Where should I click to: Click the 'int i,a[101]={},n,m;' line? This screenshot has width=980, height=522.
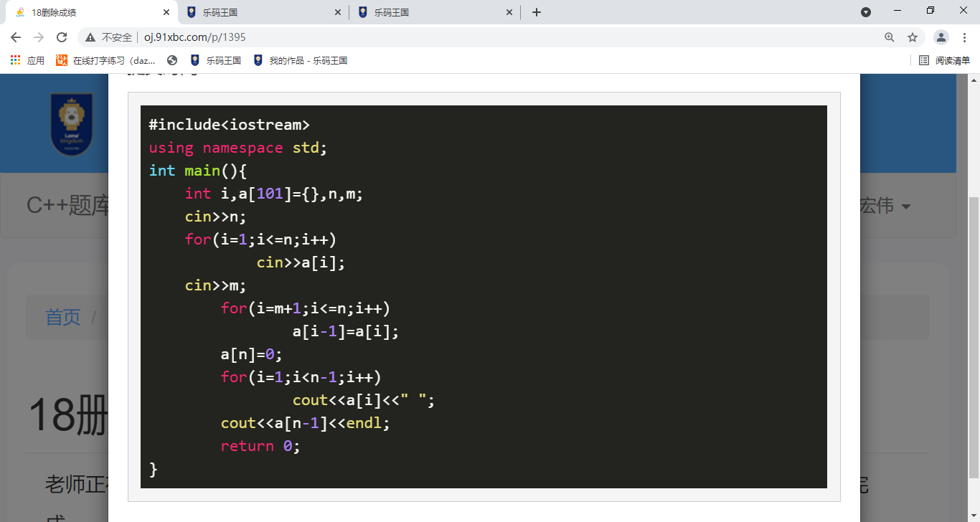[x=274, y=194]
